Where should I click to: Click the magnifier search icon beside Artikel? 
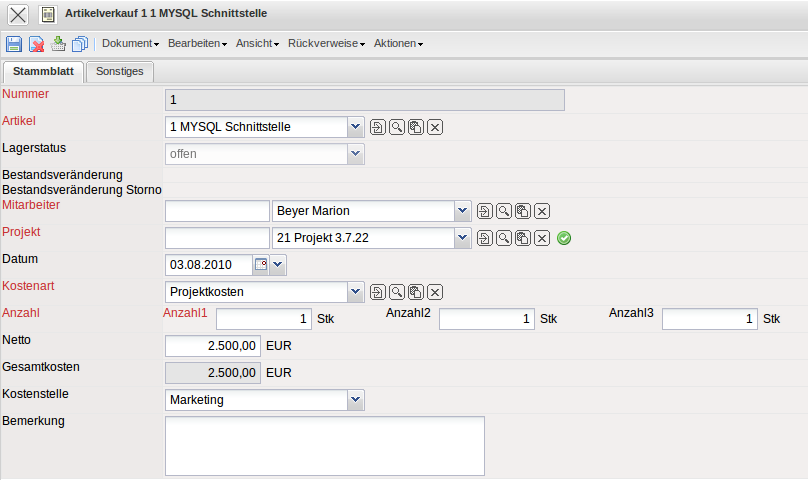397,127
